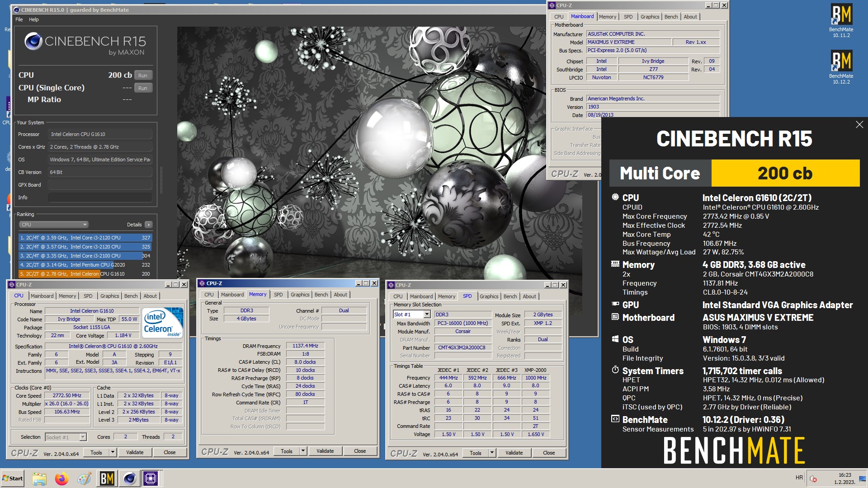Open the Paint taskbar icon

[x=84, y=479]
